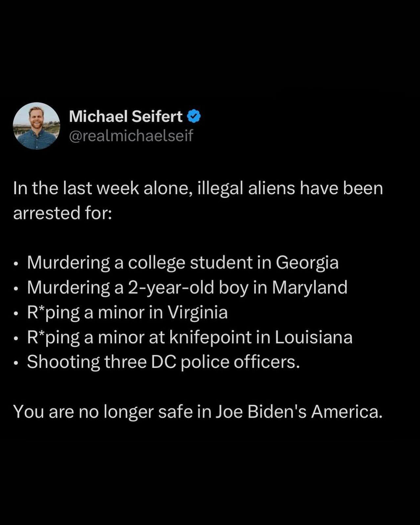
Task: Click the "knifepoint in Louisiana" bullet line
Action: coord(190,337)
